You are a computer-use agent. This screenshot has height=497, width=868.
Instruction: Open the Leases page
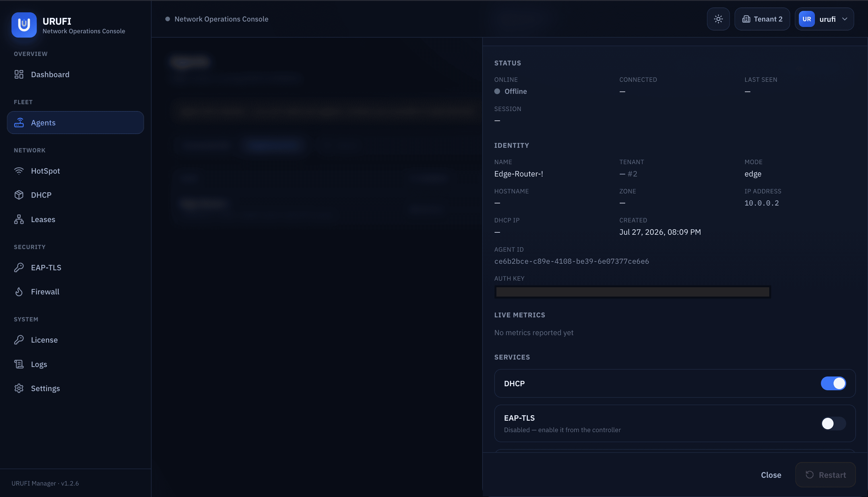(75, 219)
